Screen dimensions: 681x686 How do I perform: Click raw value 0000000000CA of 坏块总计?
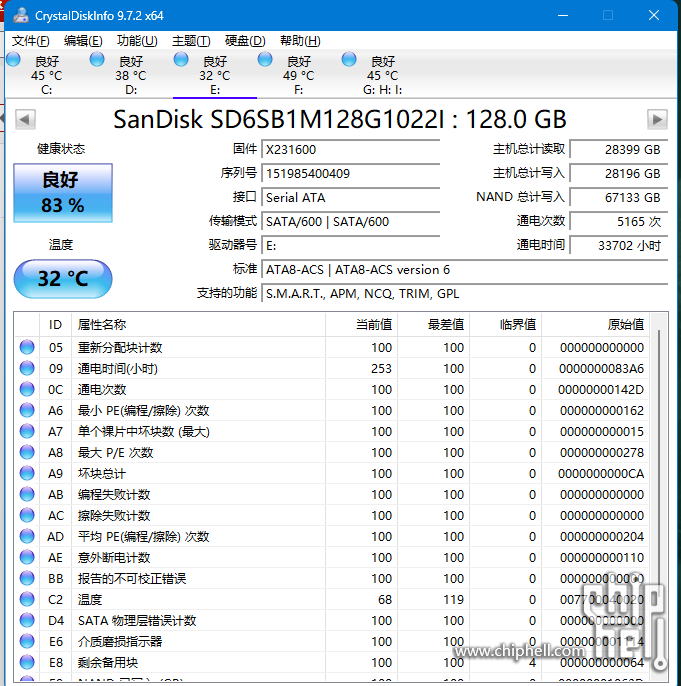[x=601, y=474]
